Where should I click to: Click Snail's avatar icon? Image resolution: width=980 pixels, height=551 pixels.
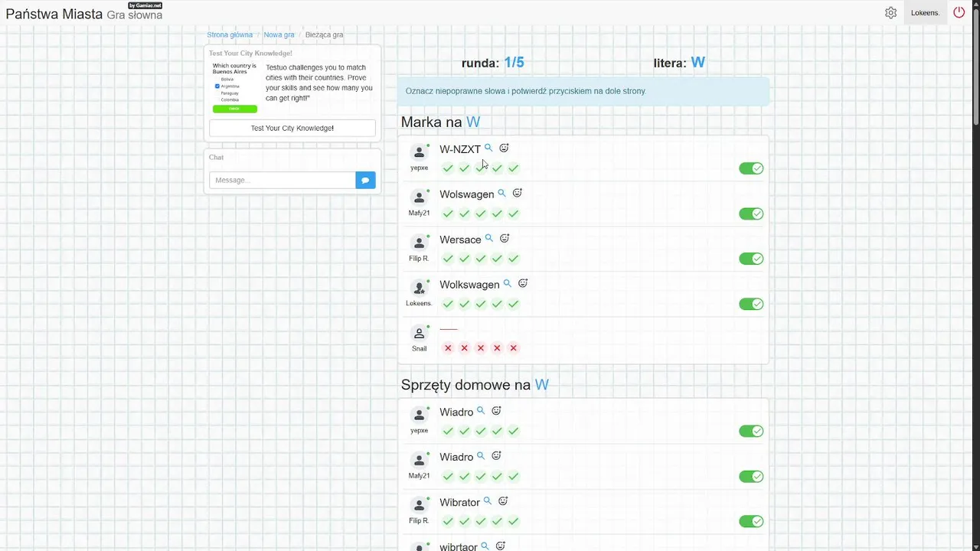tap(419, 333)
